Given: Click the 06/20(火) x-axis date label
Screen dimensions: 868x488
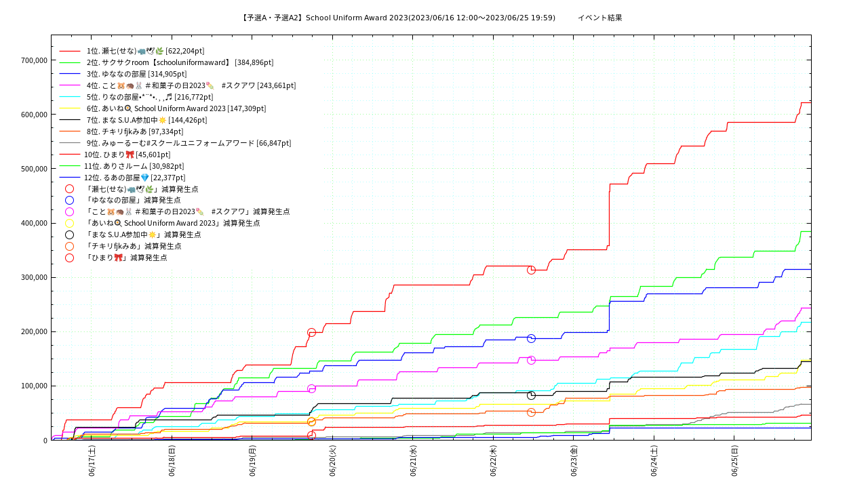Looking at the screenshot, I should [x=332, y=461].
